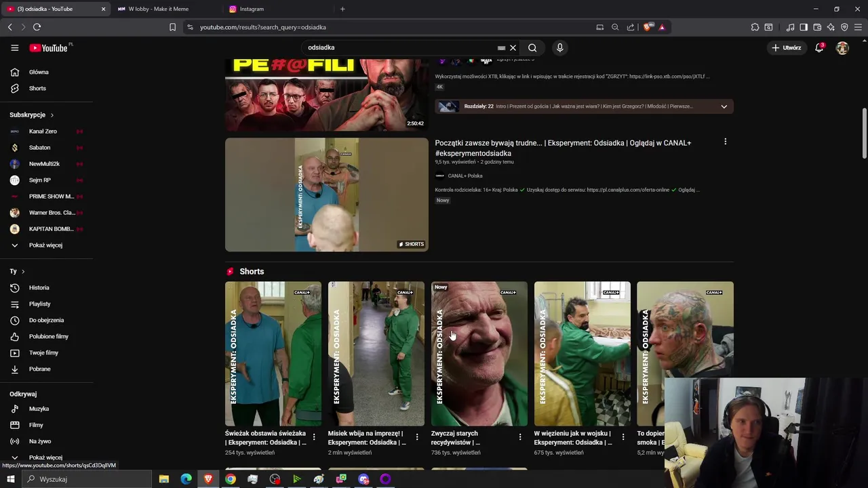Open the Brave Wallet icon
Viewport: 868px width, 488px height.
point(817,27)
